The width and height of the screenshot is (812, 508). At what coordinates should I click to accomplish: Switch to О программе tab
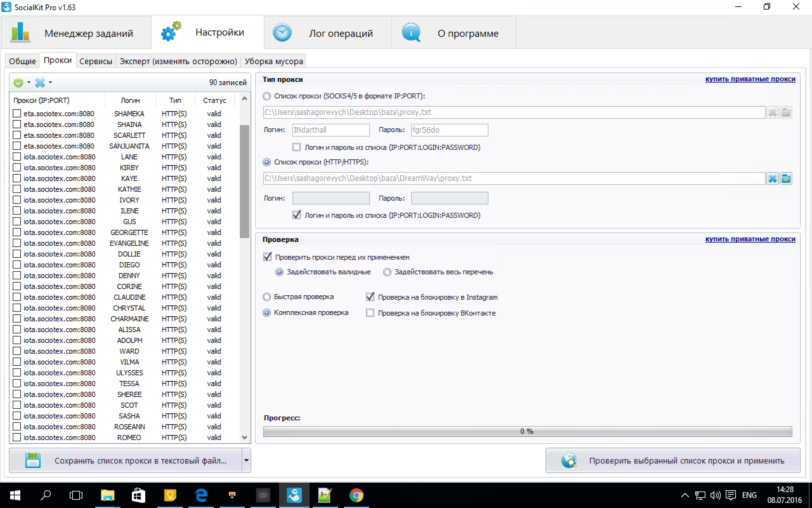coord(454,33)
